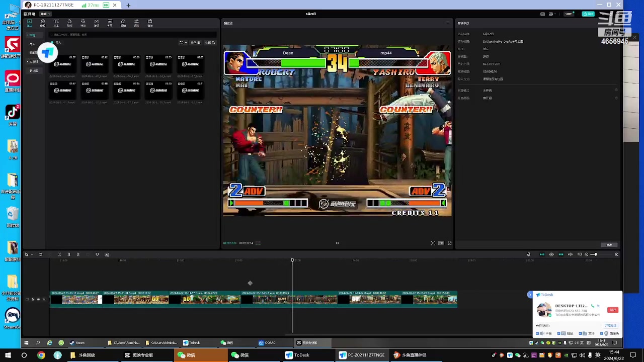The height and width of the screenshot is (362, 644).
Task: Add a marker on the timeline
Action: tap(97, 254)
